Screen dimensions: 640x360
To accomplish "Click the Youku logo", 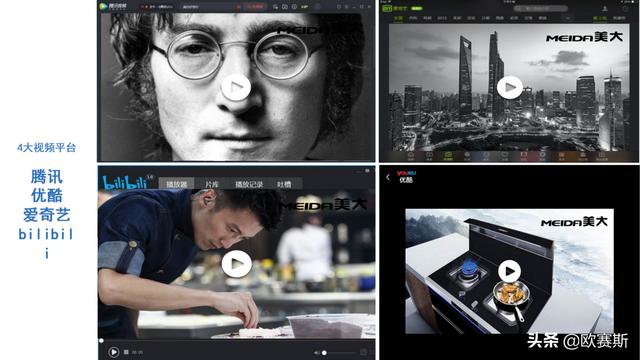I will click(x=406, y=176).
